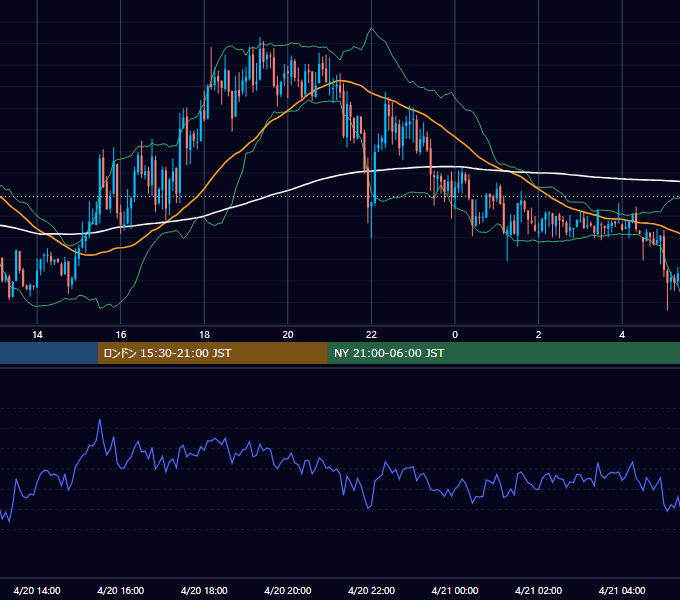This screenshot has width=680, height=600.
Task: Click the 4/20 16:00 time label
Action: point(121,590)
